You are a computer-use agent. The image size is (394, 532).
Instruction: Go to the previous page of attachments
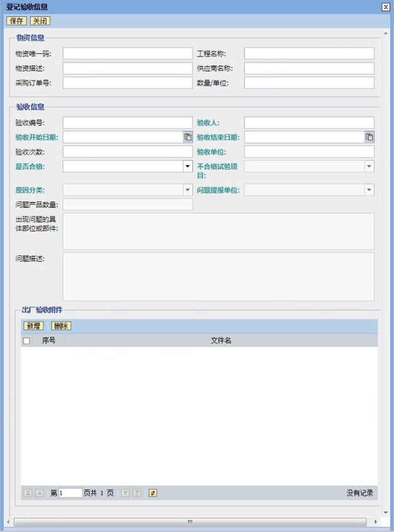click(39, 493)
